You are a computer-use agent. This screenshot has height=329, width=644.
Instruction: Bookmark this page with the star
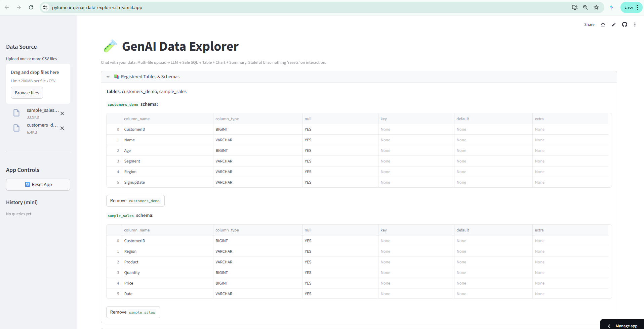(596, 7)
